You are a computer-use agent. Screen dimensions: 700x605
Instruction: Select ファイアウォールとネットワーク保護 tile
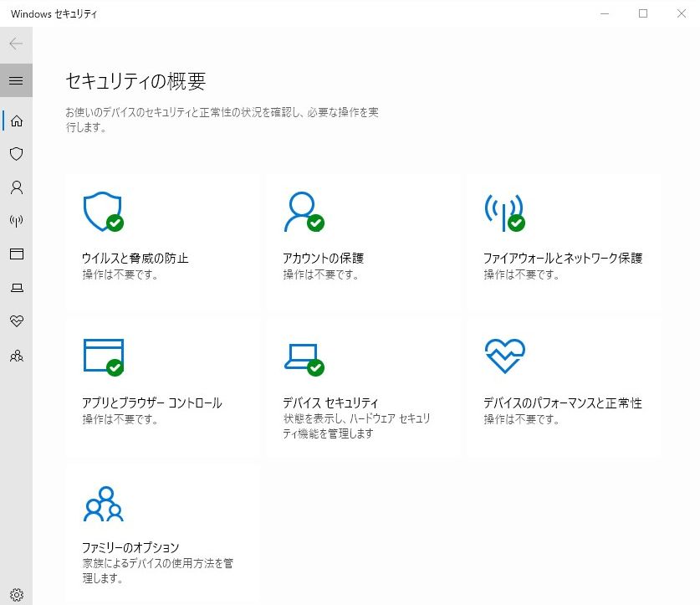point(564,242)
